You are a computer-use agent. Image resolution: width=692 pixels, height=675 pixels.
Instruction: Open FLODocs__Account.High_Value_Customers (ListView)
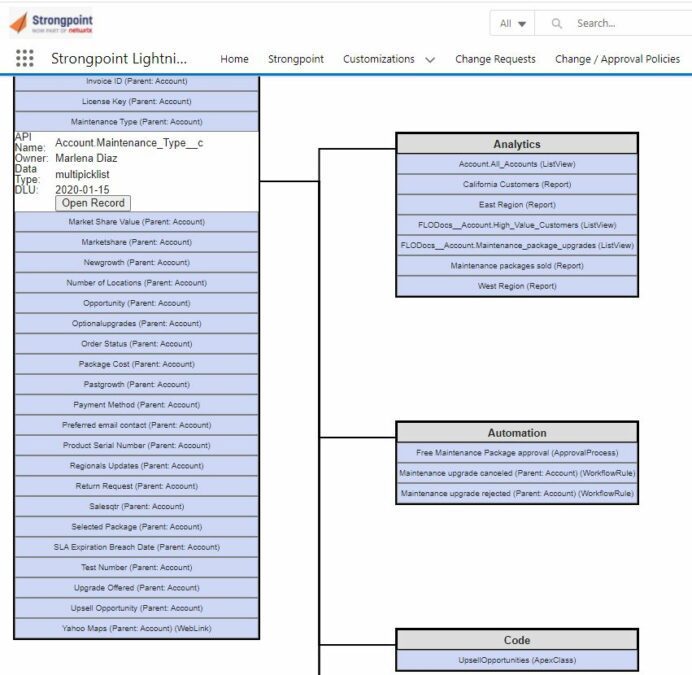(x=517, y=225)
